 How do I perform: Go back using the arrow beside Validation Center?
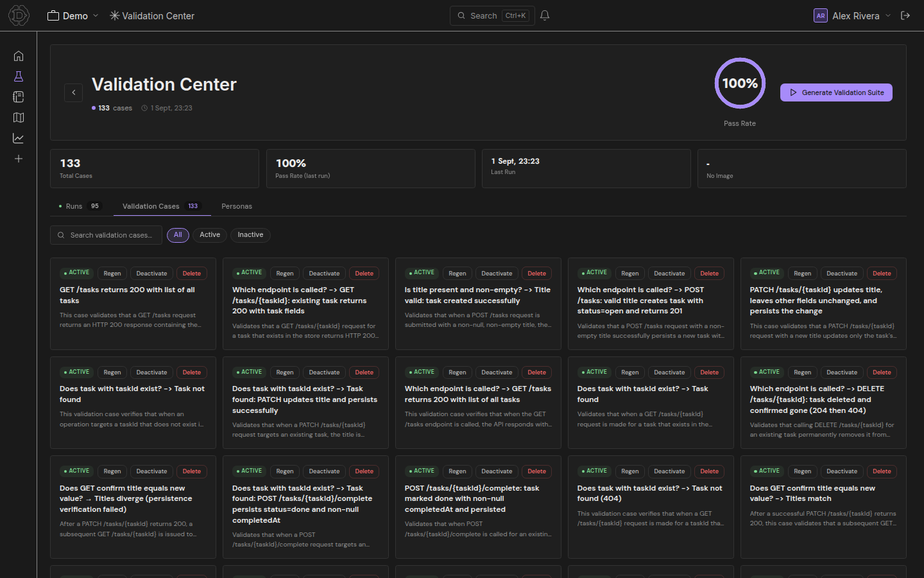click(x=74, y=92)
